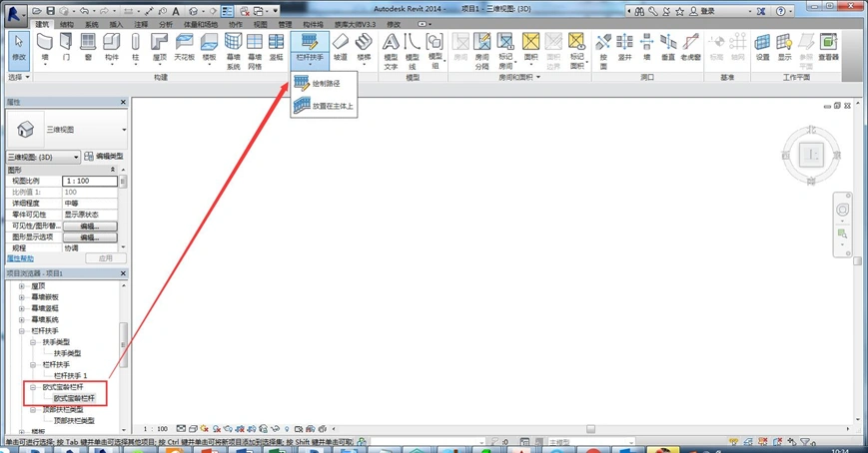This screenshot has width=868, height=453.
Task: Select the 坡道 (Ramp) tool
Action: [341, 48]
